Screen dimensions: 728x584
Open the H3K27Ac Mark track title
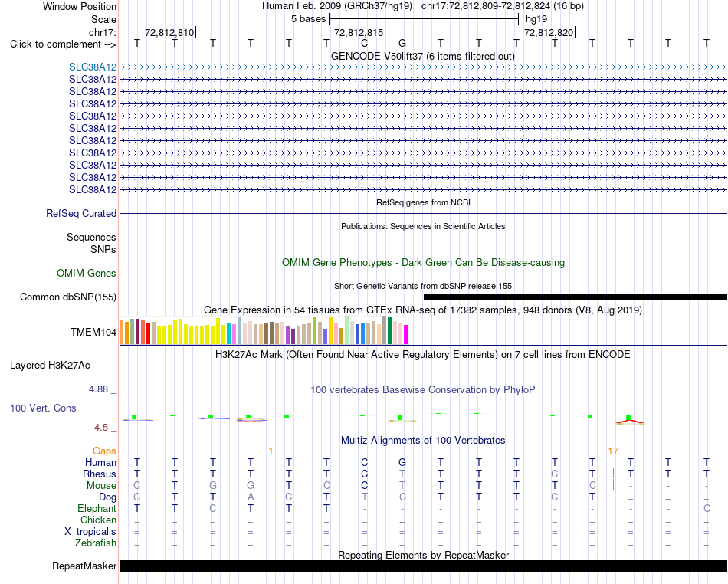click(x=423, y=355)
